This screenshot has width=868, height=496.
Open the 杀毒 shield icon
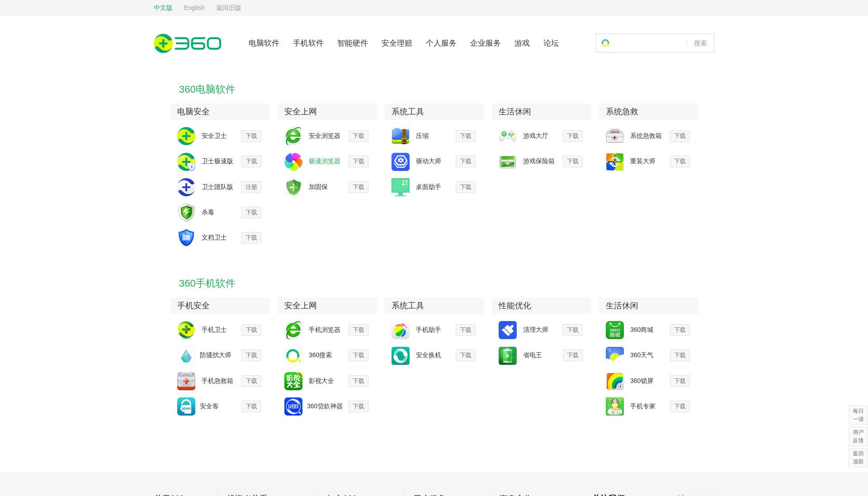tap(186, 213)
